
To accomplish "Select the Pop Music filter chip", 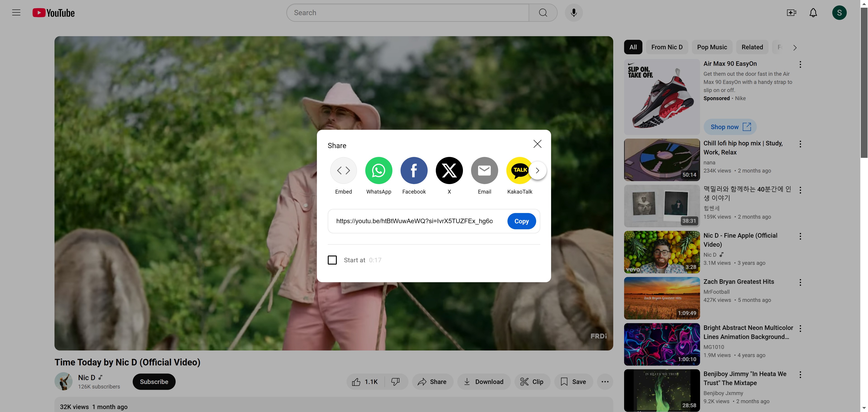I will [712, 47].
